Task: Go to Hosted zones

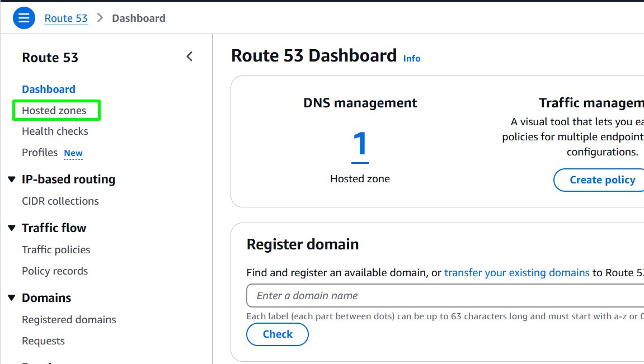Action: (54, 110)
